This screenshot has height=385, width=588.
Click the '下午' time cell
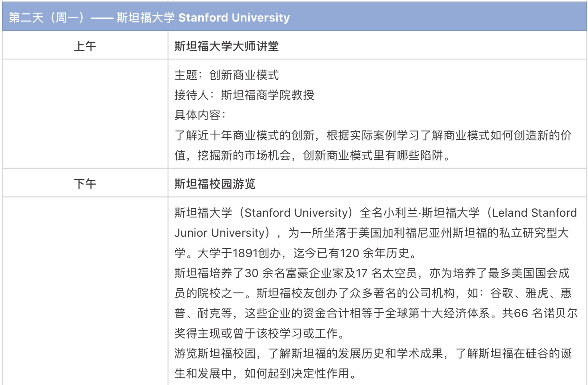coord(85,184)
